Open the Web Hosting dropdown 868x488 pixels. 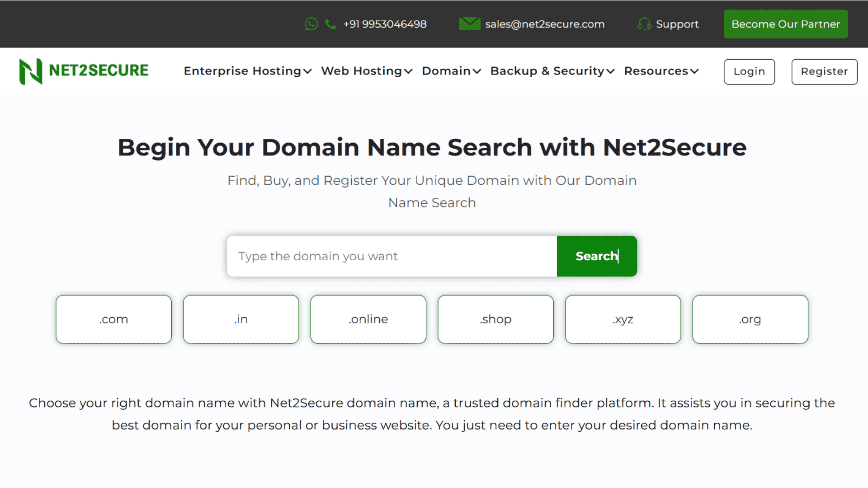(x=366, y=71)
